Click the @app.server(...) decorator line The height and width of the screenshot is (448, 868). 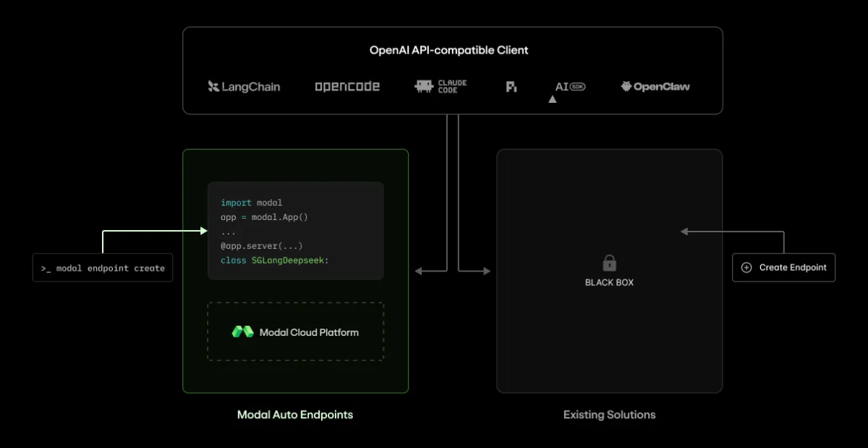pyautogui.click(x=262, y=246)
